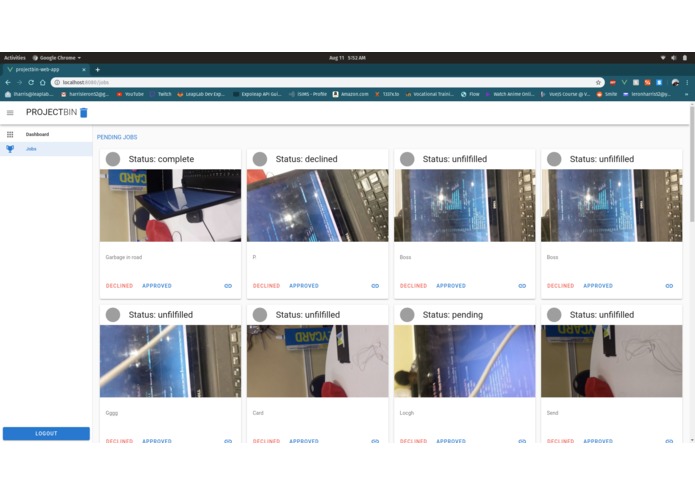Click DECLINED on the P card
695x494 pixels.
(x=266, y=286)
